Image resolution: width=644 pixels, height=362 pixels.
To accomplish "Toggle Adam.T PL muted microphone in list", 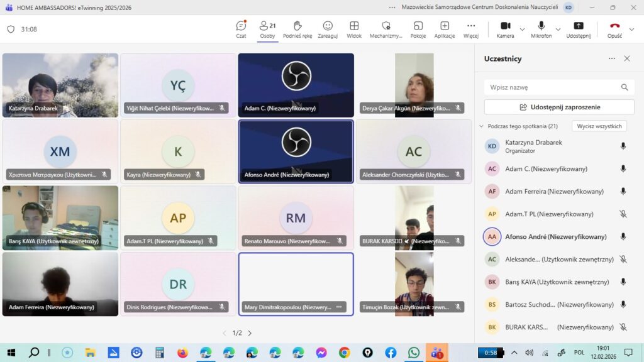I will pyautogui.click(x=623, y=214).
